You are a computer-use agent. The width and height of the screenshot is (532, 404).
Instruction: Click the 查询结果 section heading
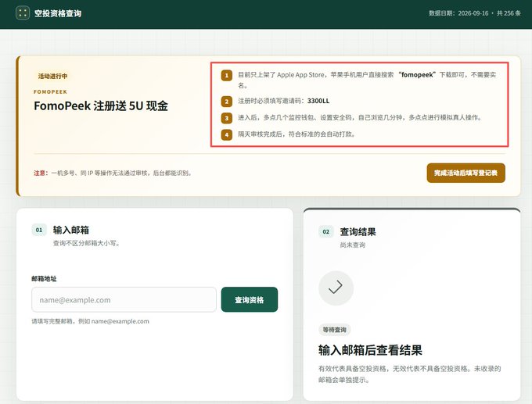coord(358,232)
